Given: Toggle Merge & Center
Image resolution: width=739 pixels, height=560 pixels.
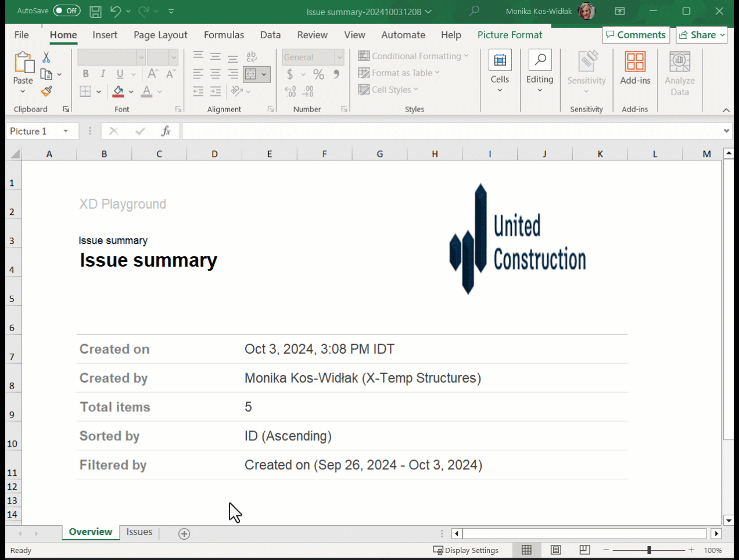Looking at the screenshot, I should [251, 74].
